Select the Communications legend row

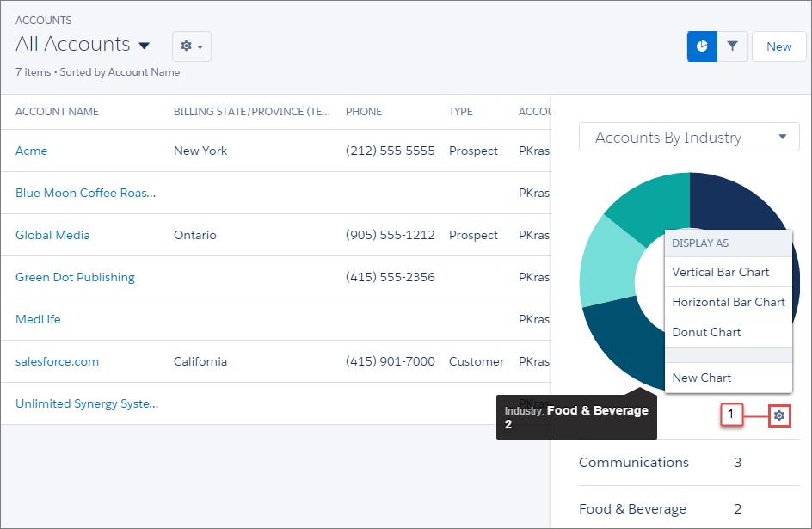click(x=689, y=463)
